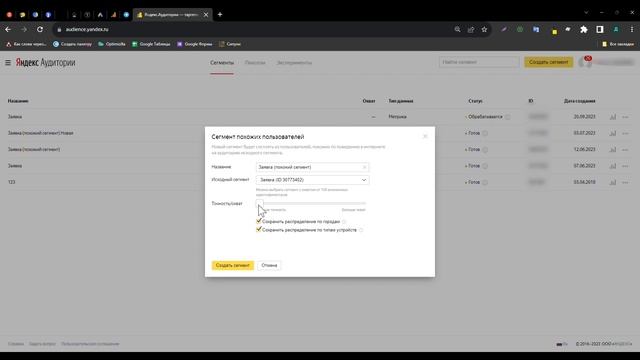The width and height of the screenshot is (640, 360).
Task: Go back with the browser back arrow
Action: point(8,29)
